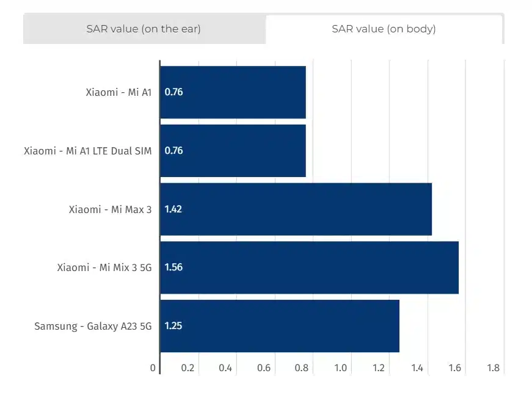Select the Xiaomi - Mi Max 3 bar
This screenshot has width=532, height=395.
tap(305, 209)
